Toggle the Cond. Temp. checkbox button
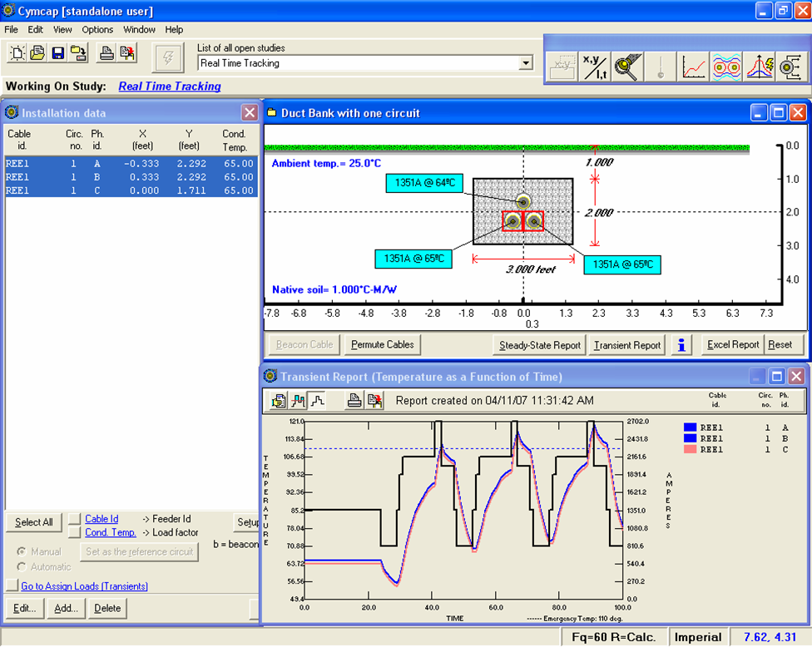The width and height of the screenshot is (812, 647). [75, 533]
